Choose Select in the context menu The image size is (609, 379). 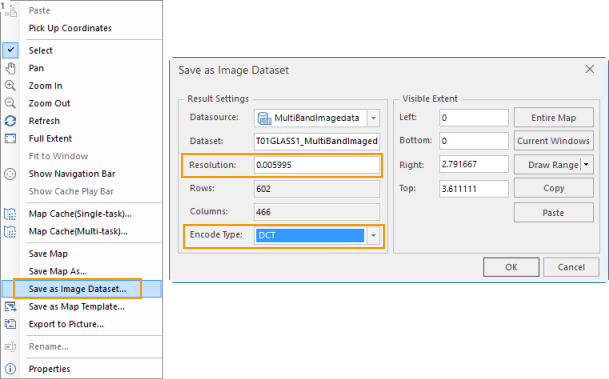pos(40,50)
